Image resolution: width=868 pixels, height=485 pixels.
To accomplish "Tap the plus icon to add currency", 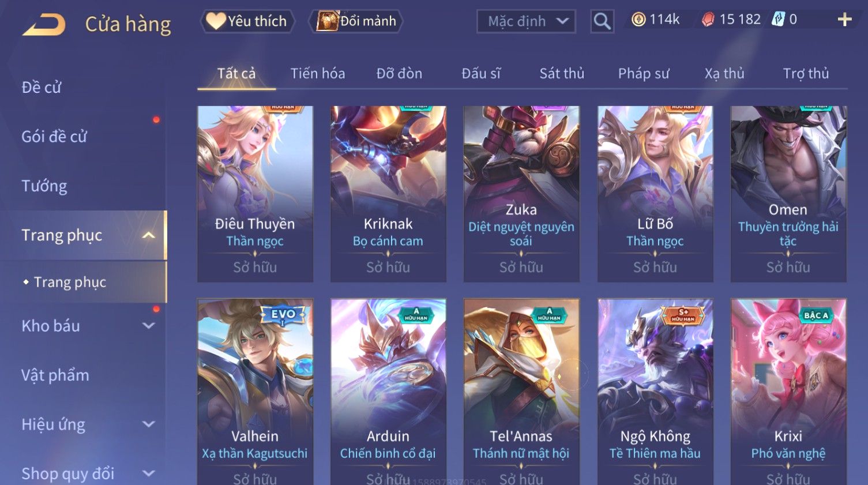I will point(844,20).
